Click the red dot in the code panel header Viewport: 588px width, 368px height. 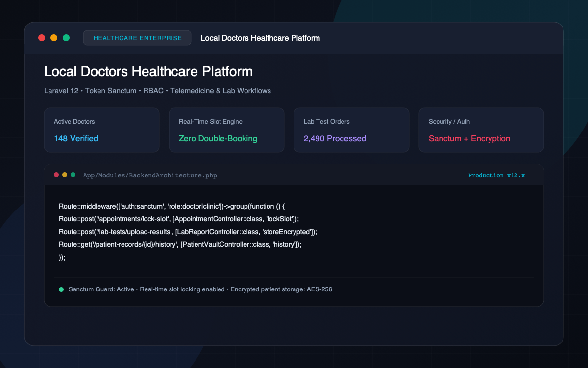click(56, 175)
